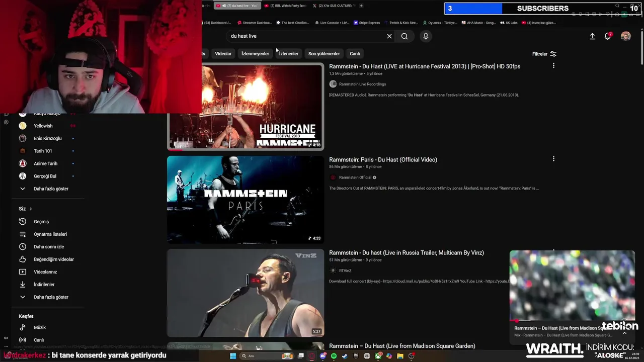Screen dimensions: 644x362
Task: Open the RTVinZ channel avatar
Action: (x=333, y=270)
